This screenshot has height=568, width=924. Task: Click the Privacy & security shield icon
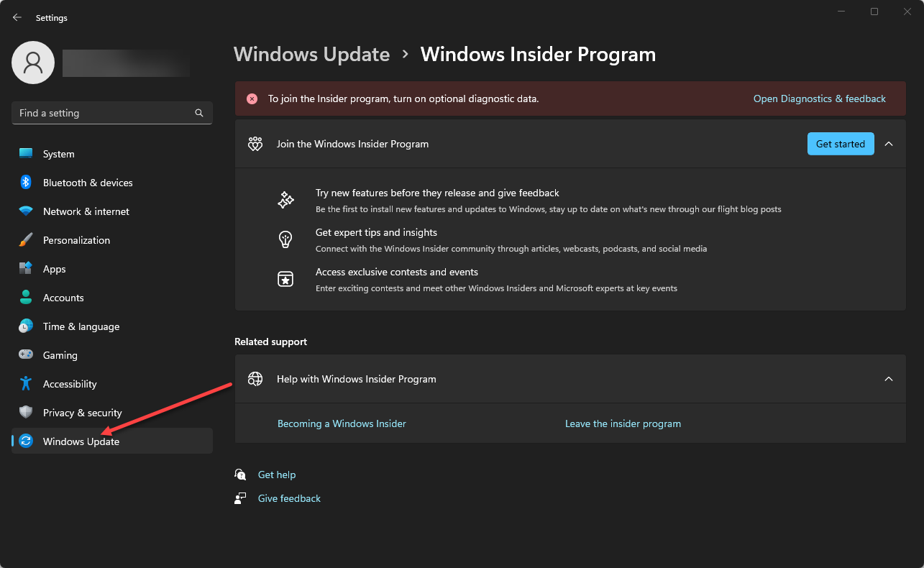tap(26, 413)
